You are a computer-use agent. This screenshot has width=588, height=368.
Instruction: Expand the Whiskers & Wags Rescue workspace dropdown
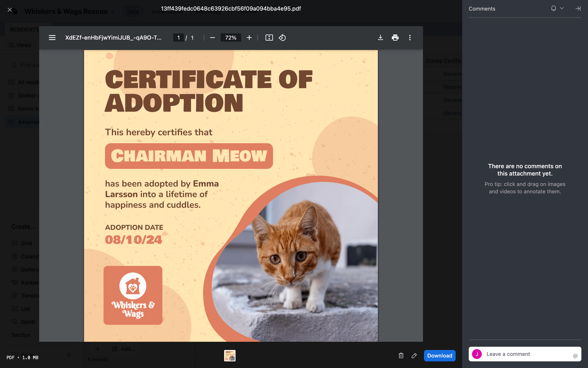pos(113,11)
